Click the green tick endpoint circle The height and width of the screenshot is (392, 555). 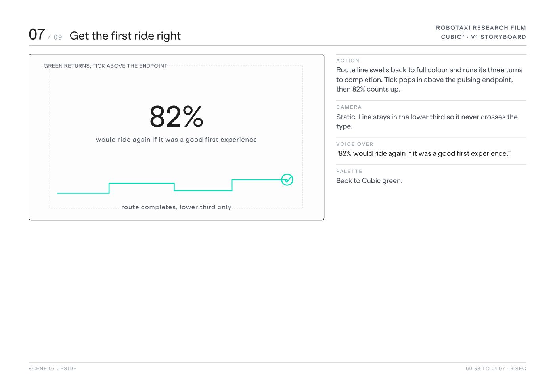coord(287,180)
